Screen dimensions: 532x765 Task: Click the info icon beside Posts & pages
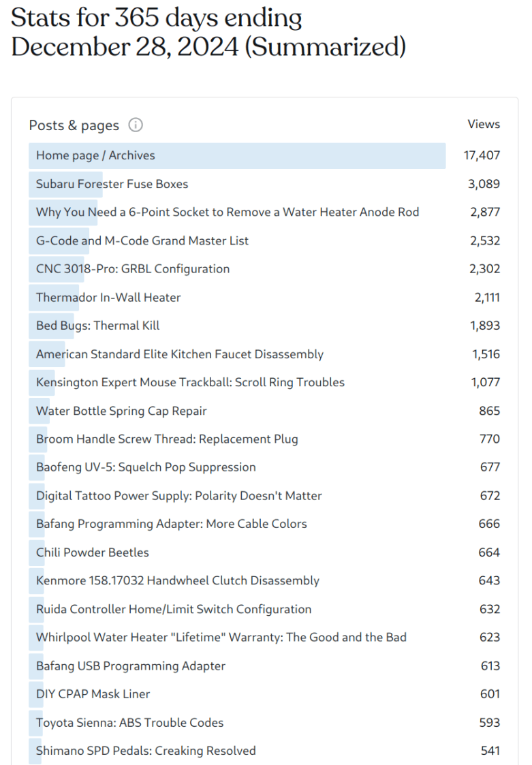point(135,125)
